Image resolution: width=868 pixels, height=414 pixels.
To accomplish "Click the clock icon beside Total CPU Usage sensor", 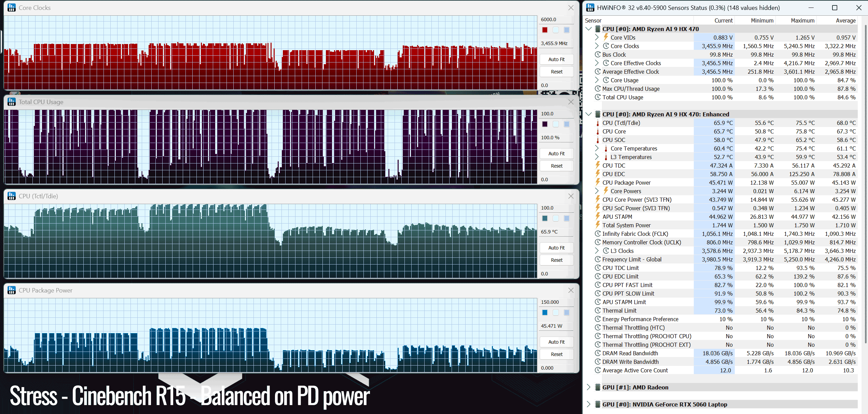I will click(x=597, y=97).
